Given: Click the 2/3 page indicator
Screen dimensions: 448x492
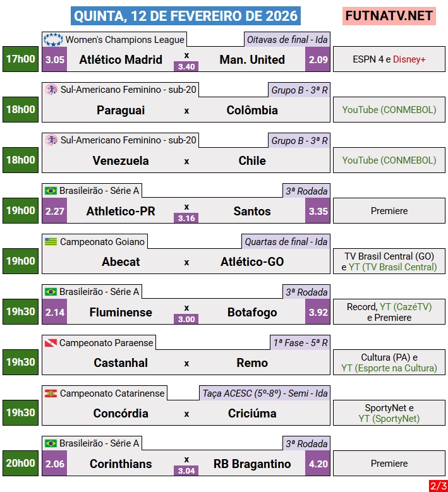Looking at the screenshot, I should pos(438,486).
